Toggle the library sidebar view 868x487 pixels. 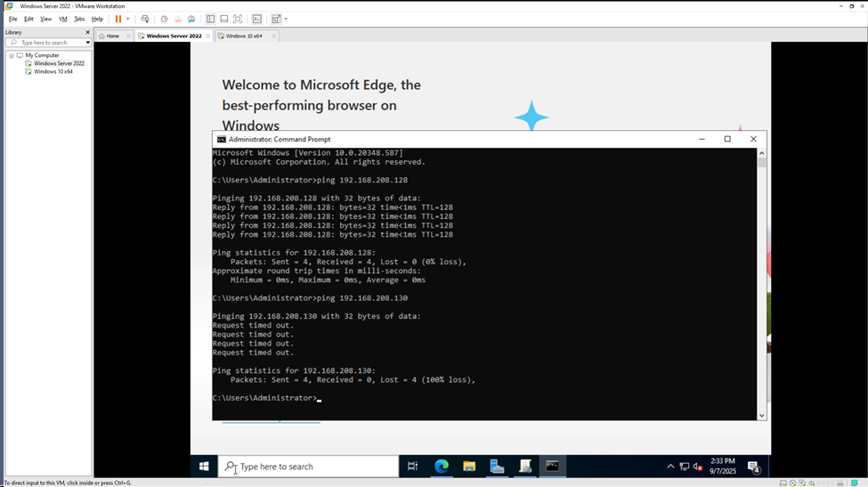[211, 19]
